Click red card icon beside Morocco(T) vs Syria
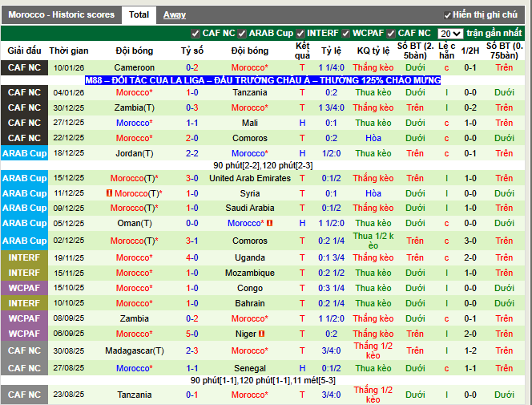This screenshot has height=405, width=532. click(109, 193)
